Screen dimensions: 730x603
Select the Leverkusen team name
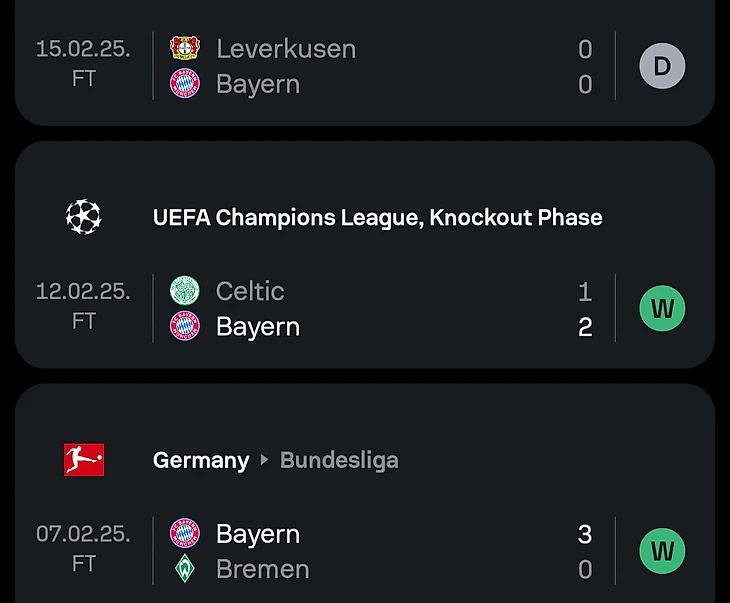286,48
